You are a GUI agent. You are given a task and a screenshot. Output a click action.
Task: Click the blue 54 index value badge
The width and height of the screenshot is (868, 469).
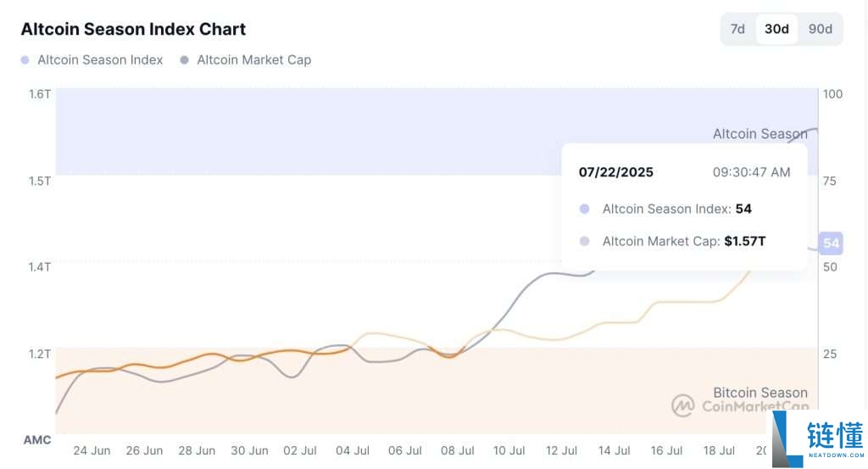831,243
